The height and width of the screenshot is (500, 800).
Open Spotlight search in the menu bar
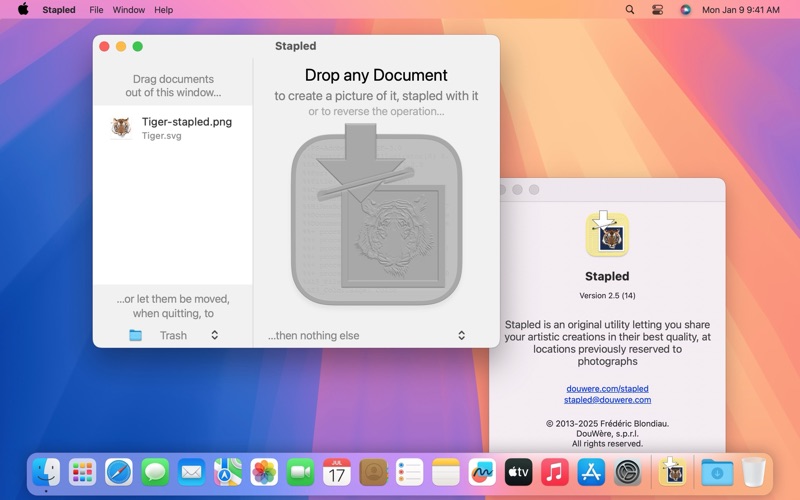point(630,10)
